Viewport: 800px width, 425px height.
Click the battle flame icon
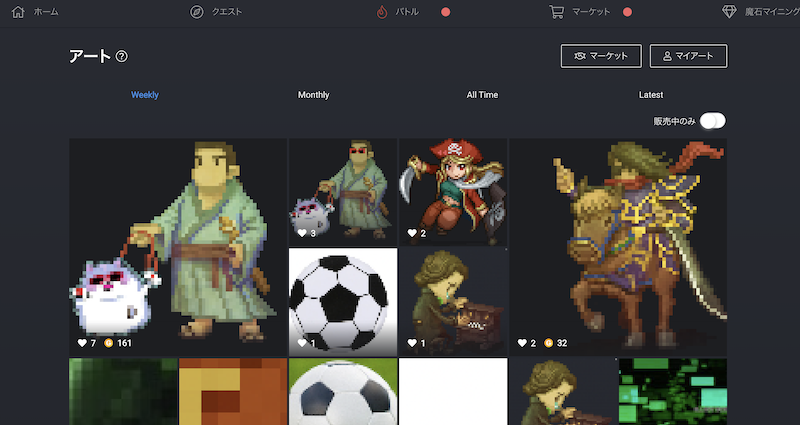tap(382, 12)
